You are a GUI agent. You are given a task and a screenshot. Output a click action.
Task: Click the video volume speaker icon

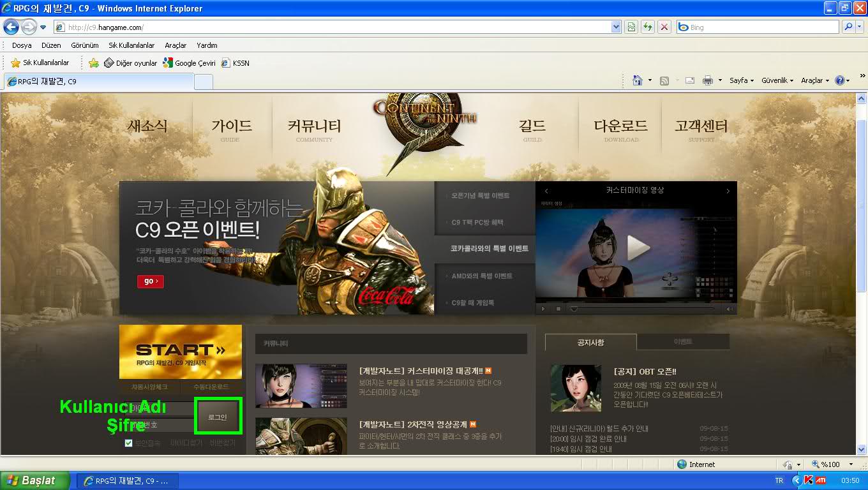coord(730,309)
